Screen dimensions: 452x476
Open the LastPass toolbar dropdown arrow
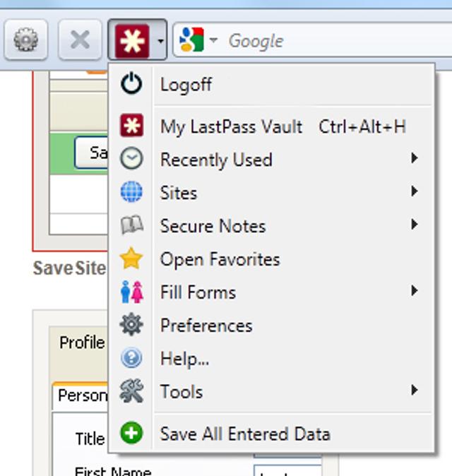(160, 41)
